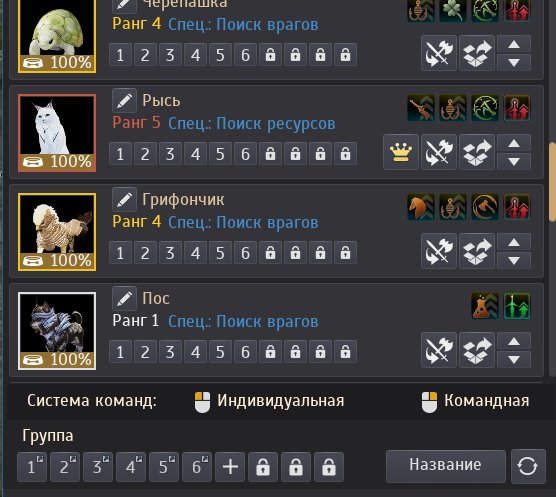Move Пос up with the up arrow
Screen dimensions: 556x497
pyautogui.click(x=514, y=341)
